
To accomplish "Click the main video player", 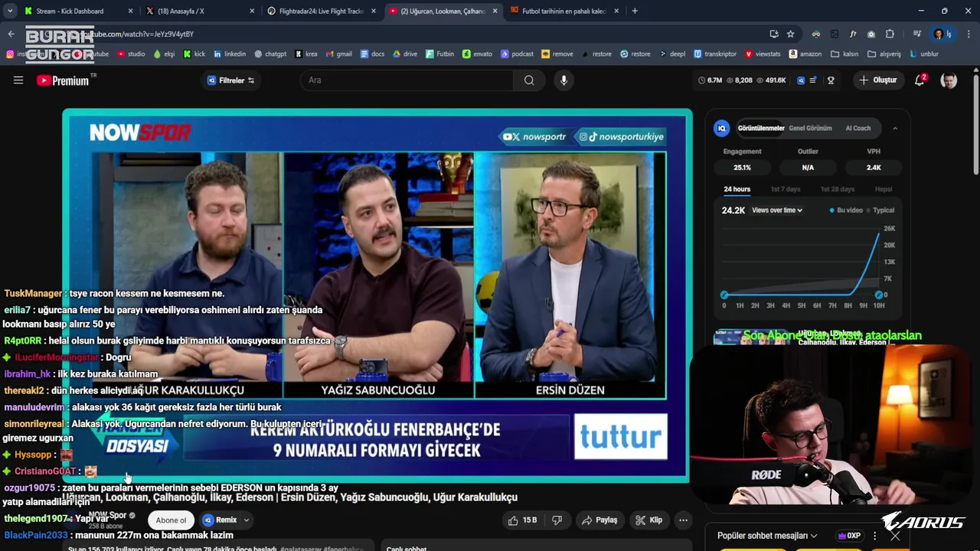I will pos(377,296).
